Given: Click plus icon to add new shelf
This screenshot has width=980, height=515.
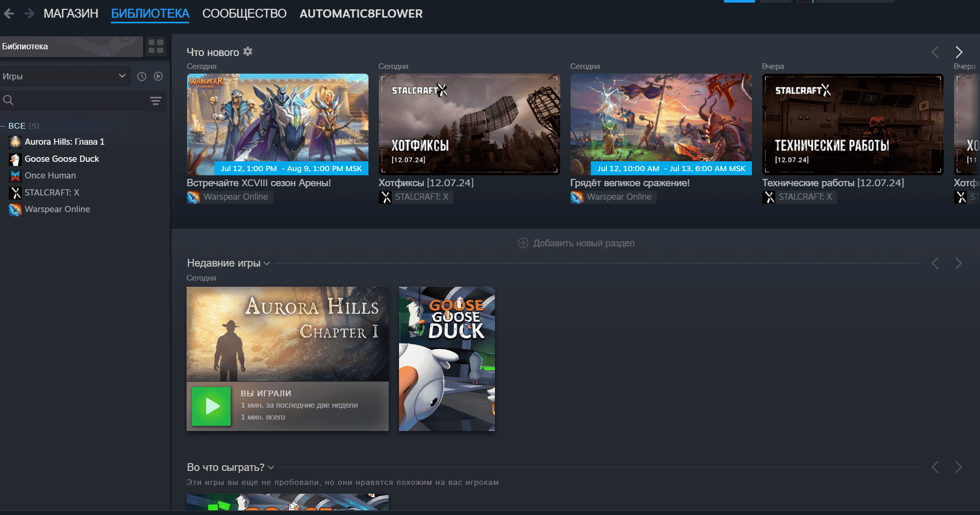Looking at the screenshot, I should click(x=523, y=243).
